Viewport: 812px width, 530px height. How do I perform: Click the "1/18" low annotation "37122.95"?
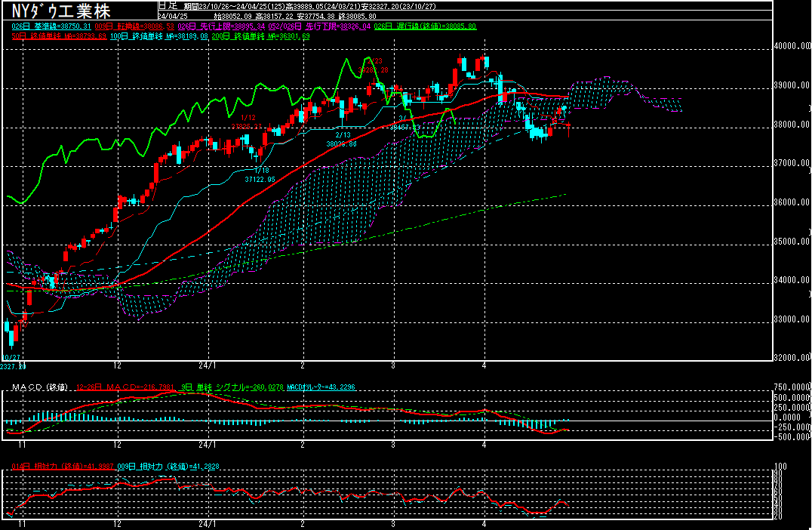[x=260, y=179]
